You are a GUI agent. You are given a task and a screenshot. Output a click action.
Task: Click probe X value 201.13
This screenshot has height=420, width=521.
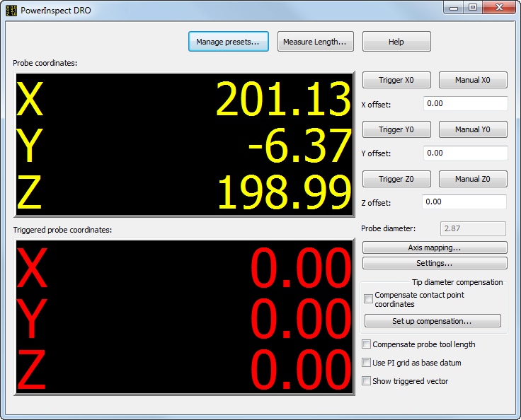(283, 99)
